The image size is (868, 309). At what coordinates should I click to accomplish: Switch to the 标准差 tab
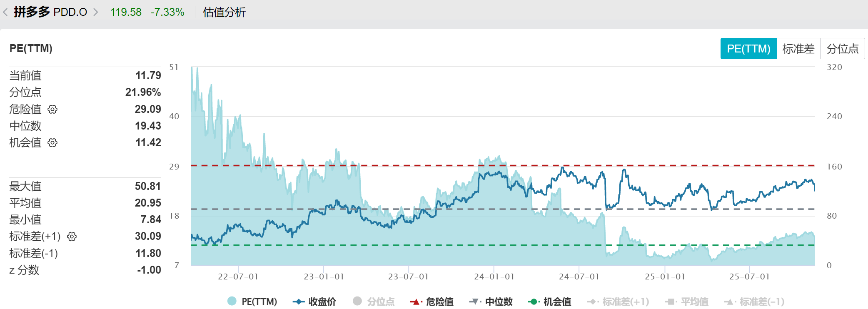pyautogui.click(x=798, y=49)
